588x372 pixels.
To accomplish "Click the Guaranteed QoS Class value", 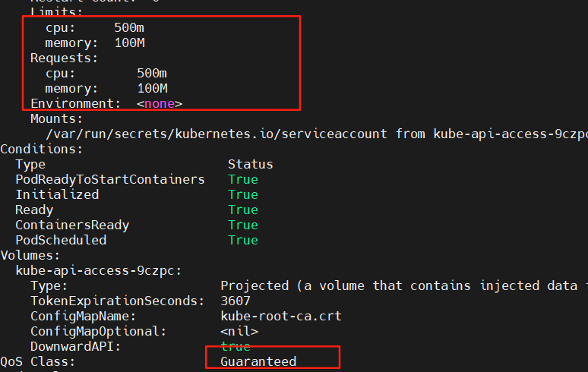I will [x=258, y=361].
